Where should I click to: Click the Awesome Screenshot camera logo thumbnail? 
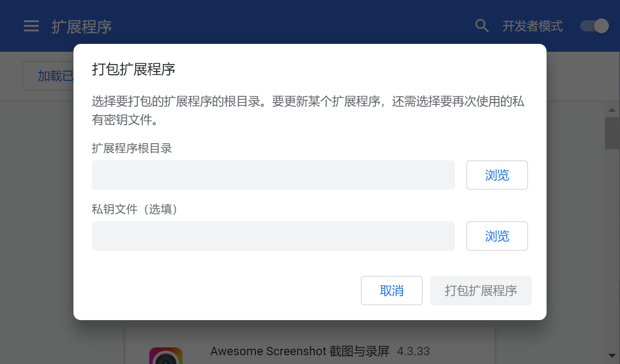165,356
